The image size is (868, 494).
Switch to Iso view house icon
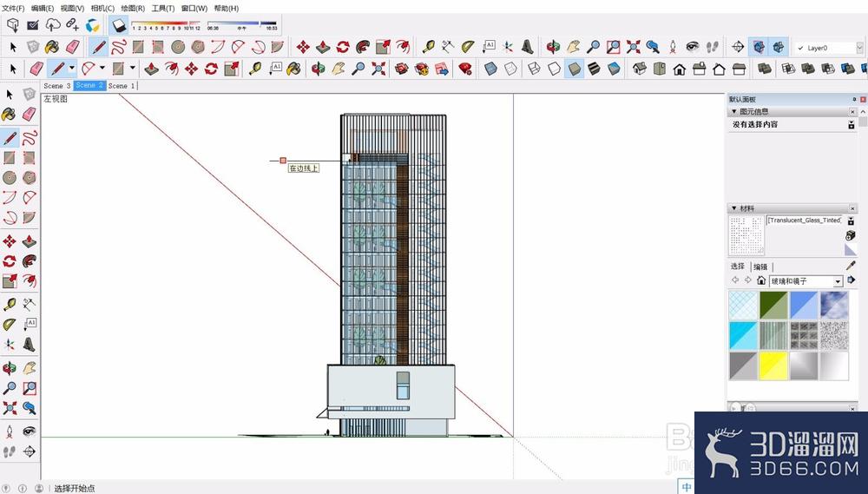tap(640, 69)
